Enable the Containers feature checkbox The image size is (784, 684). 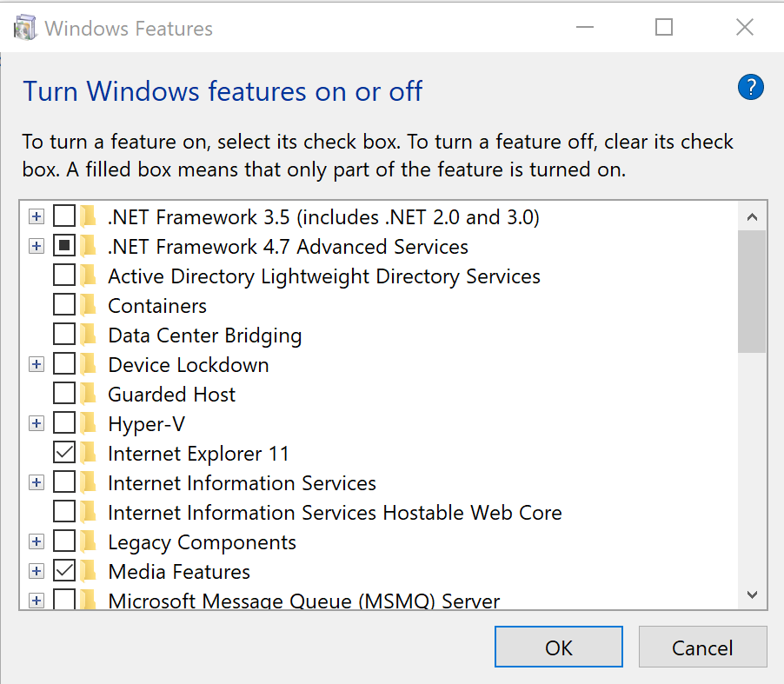click(x=64, y=304)
